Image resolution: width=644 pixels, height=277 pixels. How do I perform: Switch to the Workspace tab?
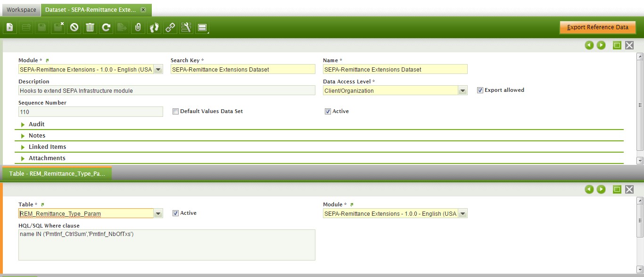click(21, 10)
